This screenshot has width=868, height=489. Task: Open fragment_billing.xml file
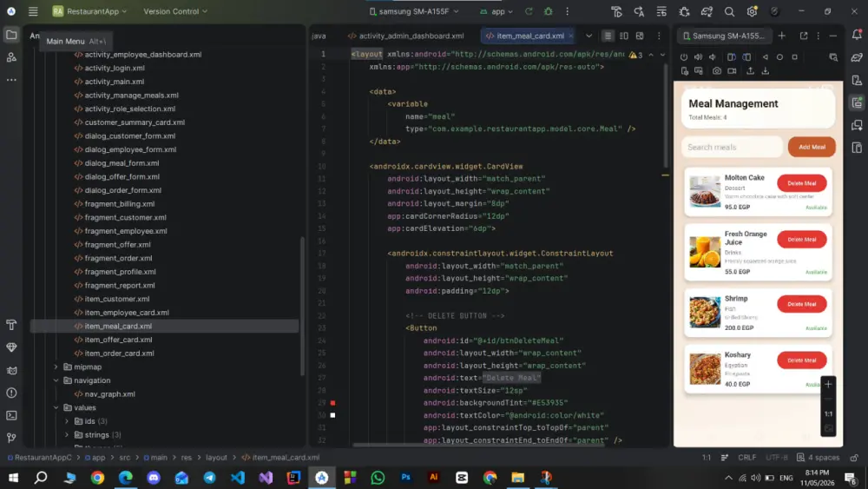tap(120, 204)
